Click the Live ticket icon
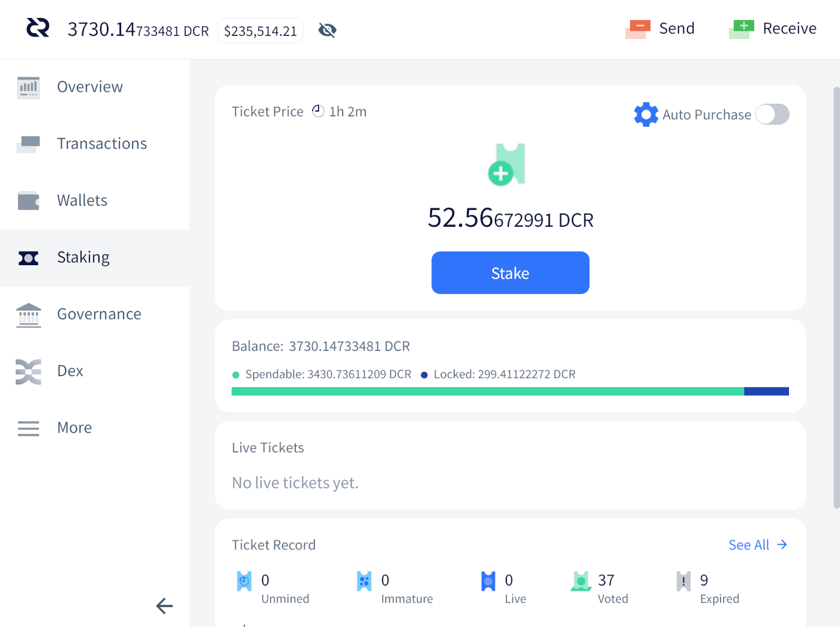The width and height of the screenshot is (840, 627). point(488,581)
